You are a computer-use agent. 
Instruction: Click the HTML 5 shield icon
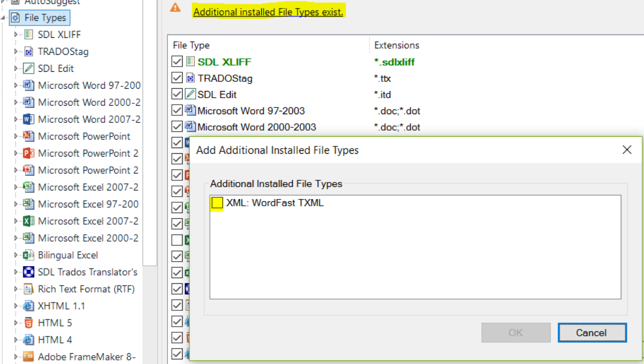pyautogui.click(x=28, y=323)
